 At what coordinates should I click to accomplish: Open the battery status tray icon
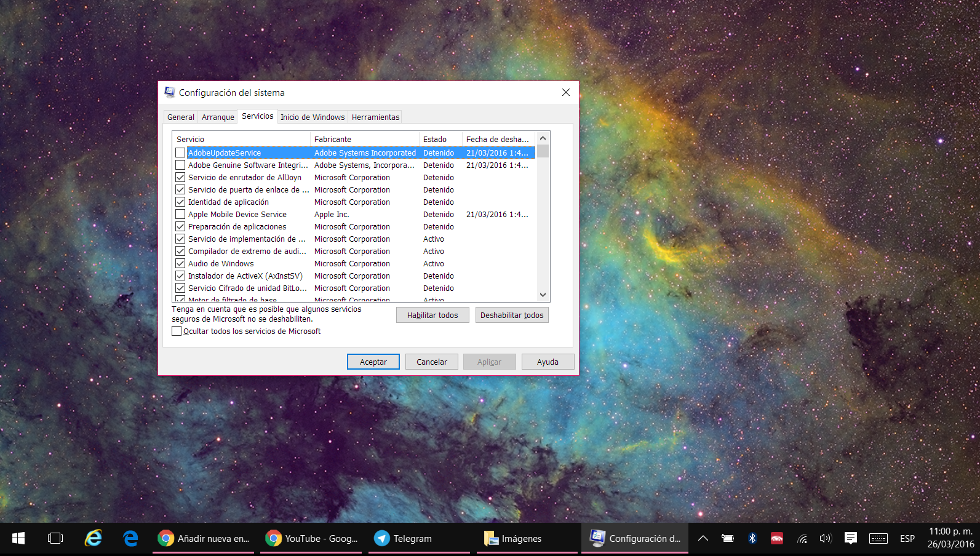(x=728, y=538)
